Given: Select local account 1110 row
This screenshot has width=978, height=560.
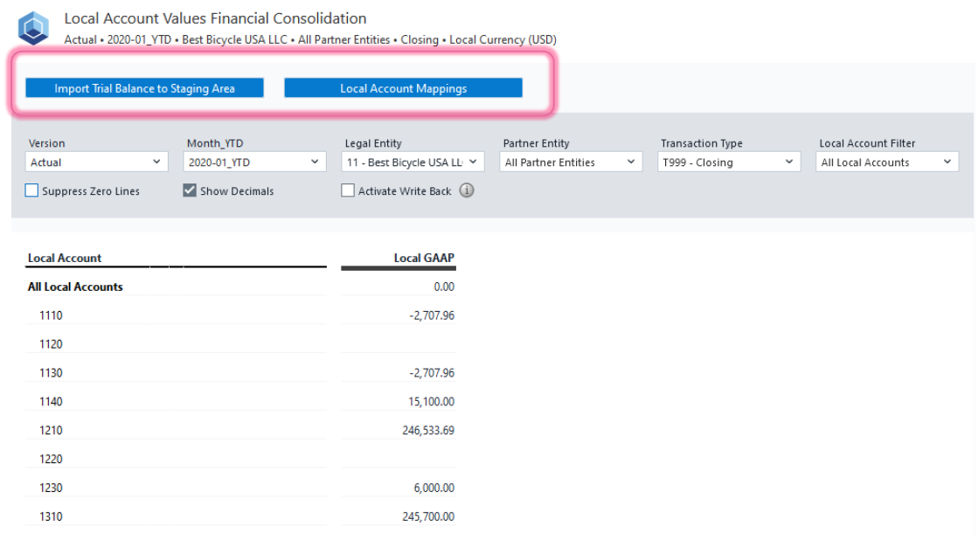Looking at the screenshot, I should [51, 315].
